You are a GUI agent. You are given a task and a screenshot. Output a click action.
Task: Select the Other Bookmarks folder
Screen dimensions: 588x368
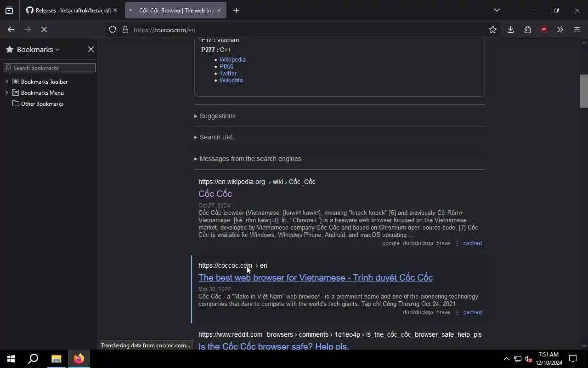point(42,103)
